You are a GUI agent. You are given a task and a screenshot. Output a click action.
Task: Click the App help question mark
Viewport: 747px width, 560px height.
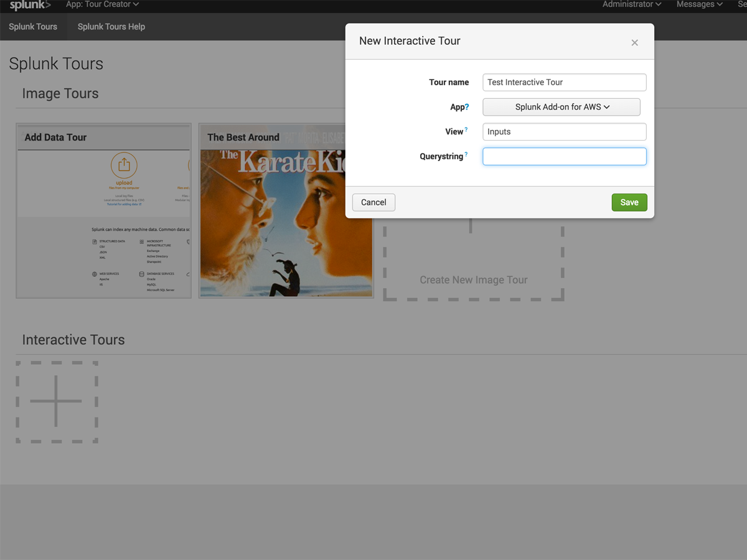coord(467,107)
